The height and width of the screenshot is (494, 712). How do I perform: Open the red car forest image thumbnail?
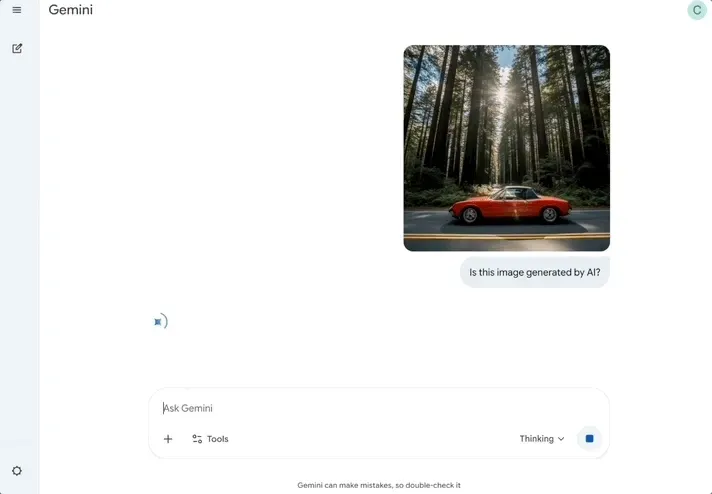pyautogui.click(x=506, y=148)
